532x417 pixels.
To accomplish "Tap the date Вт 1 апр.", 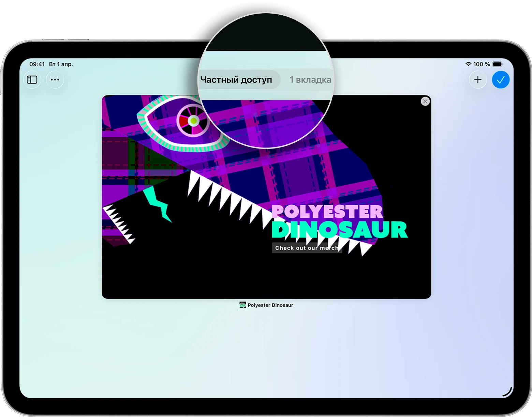I will pyautogui.click(x=61, y=64).
